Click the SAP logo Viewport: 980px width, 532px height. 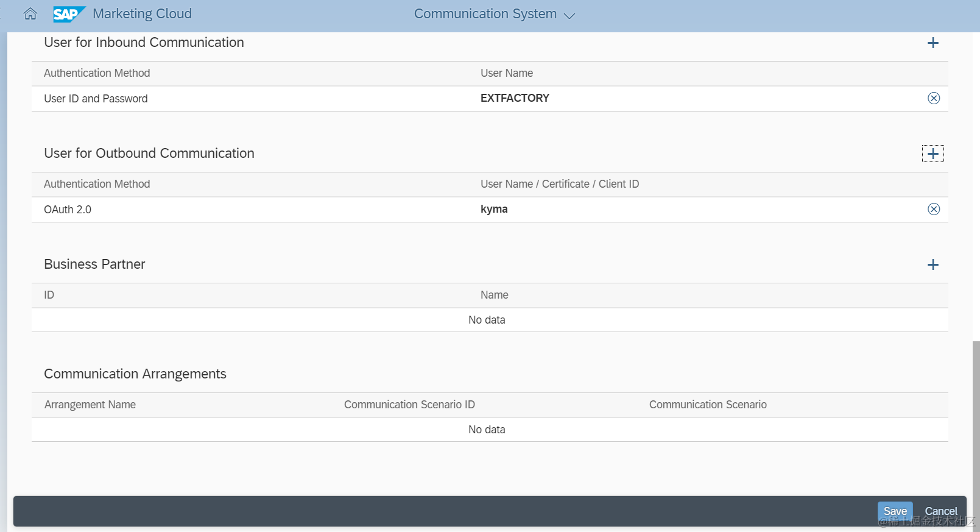(69, 14)
